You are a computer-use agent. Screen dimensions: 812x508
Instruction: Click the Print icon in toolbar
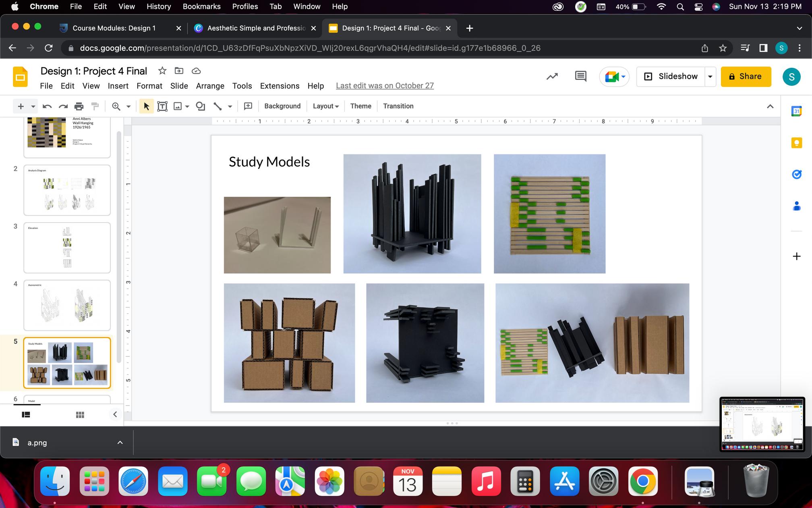pyautogui.click(x=79, y=106)
